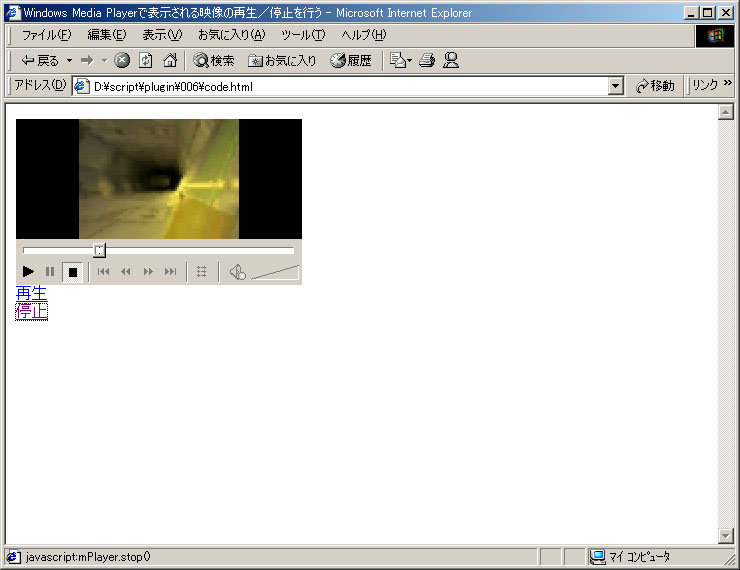Click the IE window title bar icon

(13, 13)
